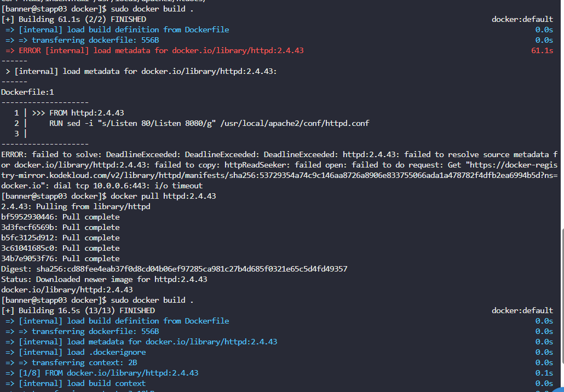Click the '>>> FROM httpd:2.4.43' Dockerfile line

coord(78,113)
